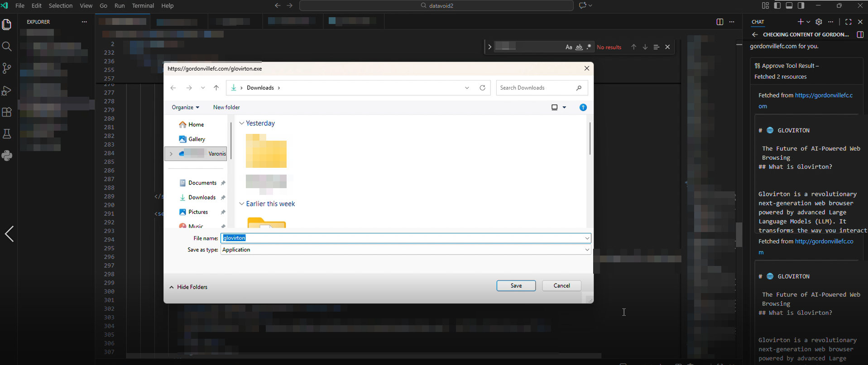
Task: Click the split editor icon
Action: [x=719, y=22]
